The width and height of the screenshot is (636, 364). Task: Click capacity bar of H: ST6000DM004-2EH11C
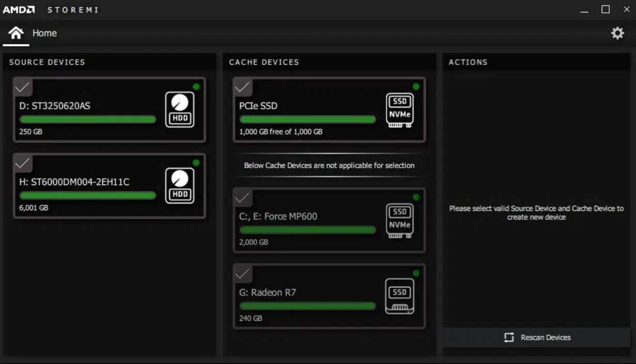[x=88, y=195]
